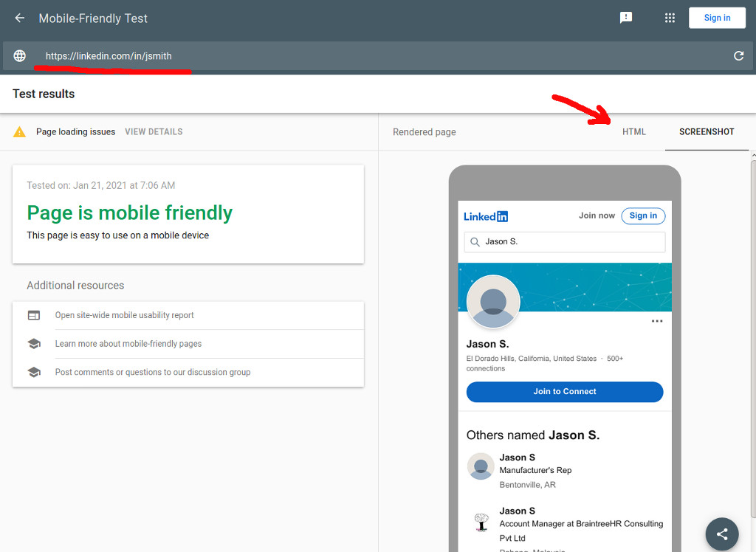Click the Additional resources heading

pos(75,286)
